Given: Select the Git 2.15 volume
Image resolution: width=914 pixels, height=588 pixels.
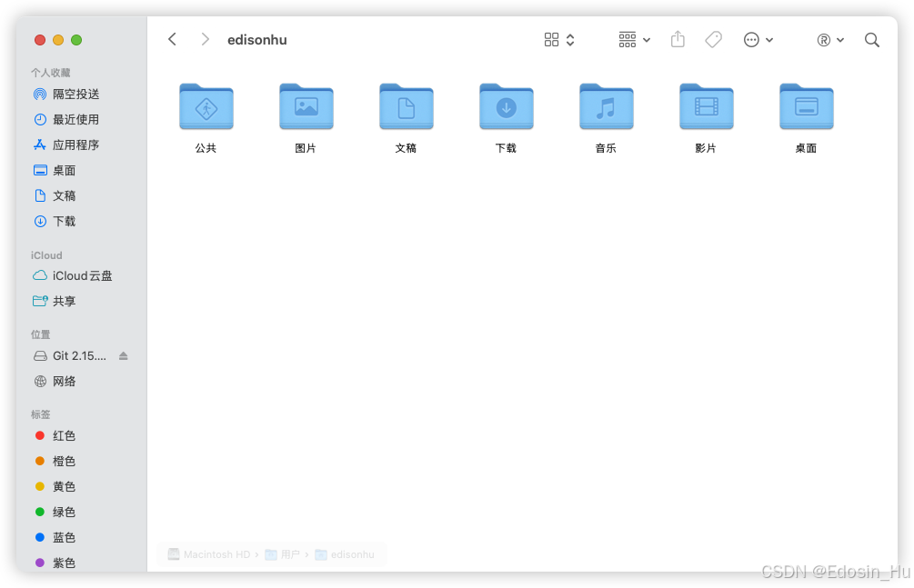Looking at the screenshot, I should (70, 356).
